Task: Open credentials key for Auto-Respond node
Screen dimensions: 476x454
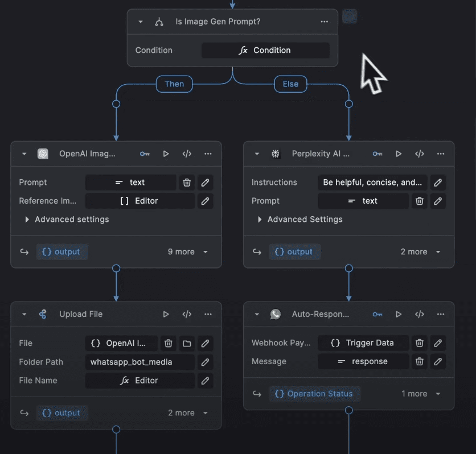Action: pos(377,314)
